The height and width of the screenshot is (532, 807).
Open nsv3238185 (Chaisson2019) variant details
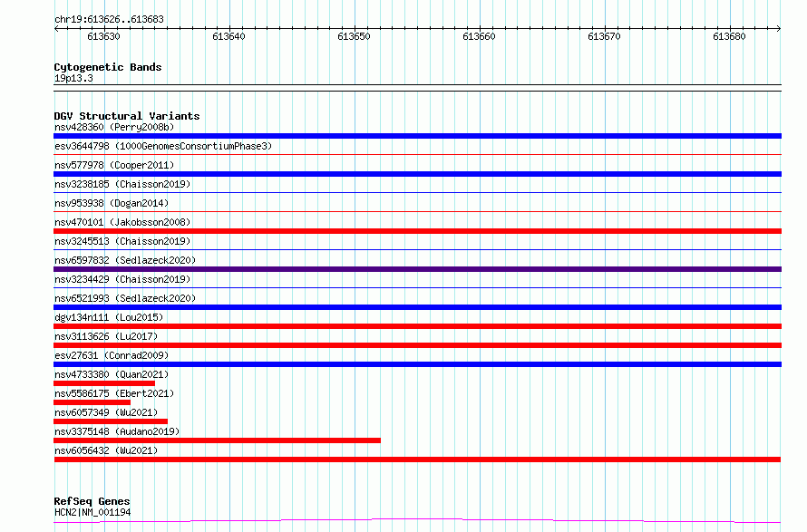[122, 184]
